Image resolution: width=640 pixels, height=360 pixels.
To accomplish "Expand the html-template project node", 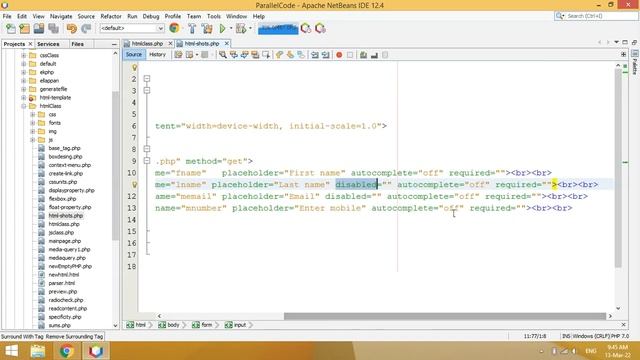I will click(x=24, y=98).
